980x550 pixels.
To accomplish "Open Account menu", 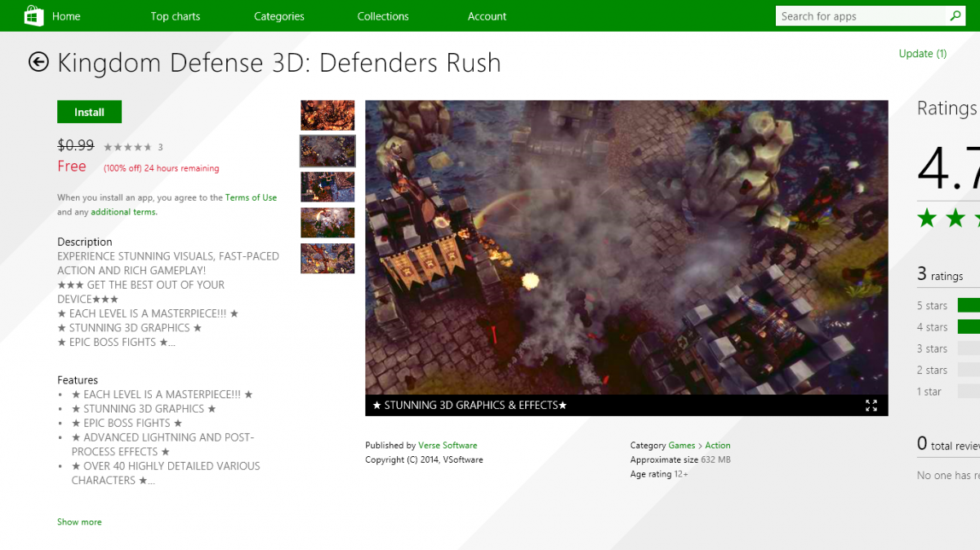I will point(487,16).
